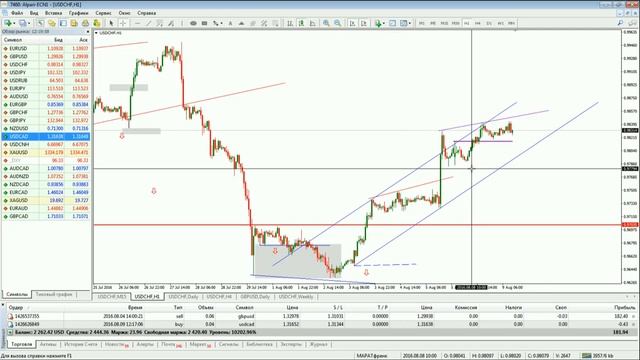Image resolution: width=640 pixels, height=360 pixels.
Task: Select the Crosshair tool
Action: point(122,23)
